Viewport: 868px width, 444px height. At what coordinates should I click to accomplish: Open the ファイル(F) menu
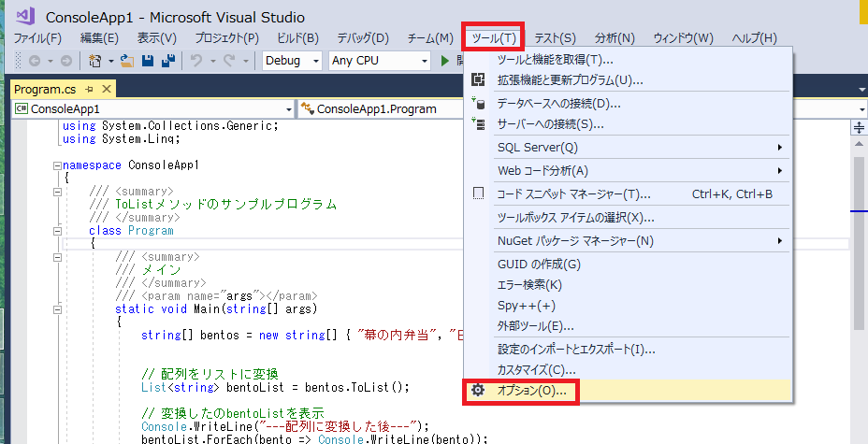pyautogui.click(x=37, y=38)
